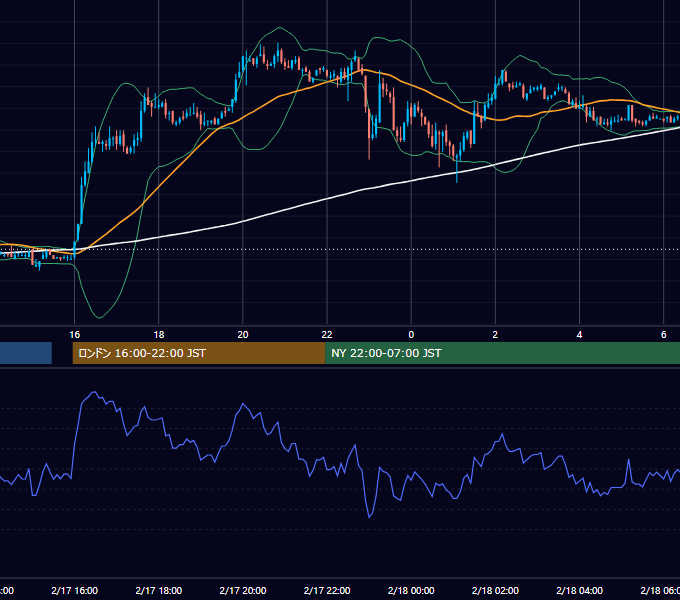The height and width of the screenshot is (600, 680).
Task: Click the 0 hour label on upper time axis
Action: [x=411, y=335]
